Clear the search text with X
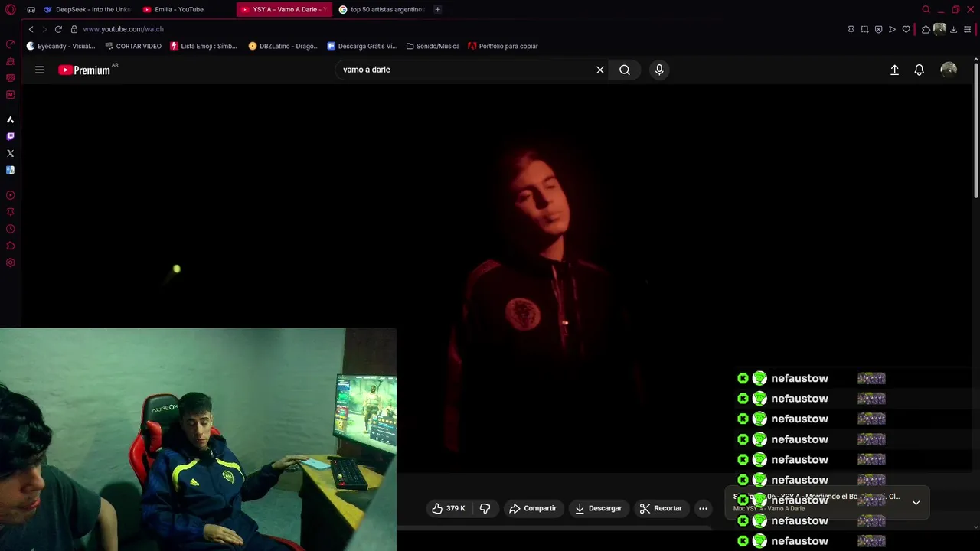The image size is (980, 551). tap(600, 70)
